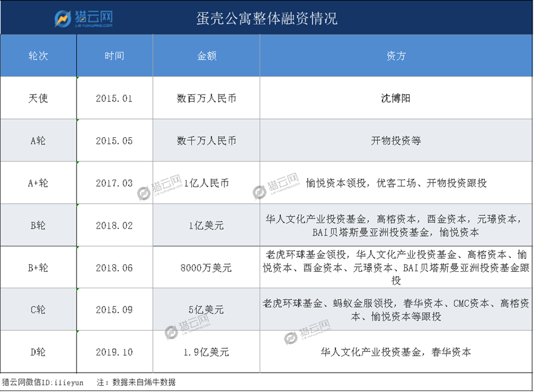This screenshot has height=392, width=534.
Task: Select the 开物投资等 investor cell
Action: coord(396,140)
